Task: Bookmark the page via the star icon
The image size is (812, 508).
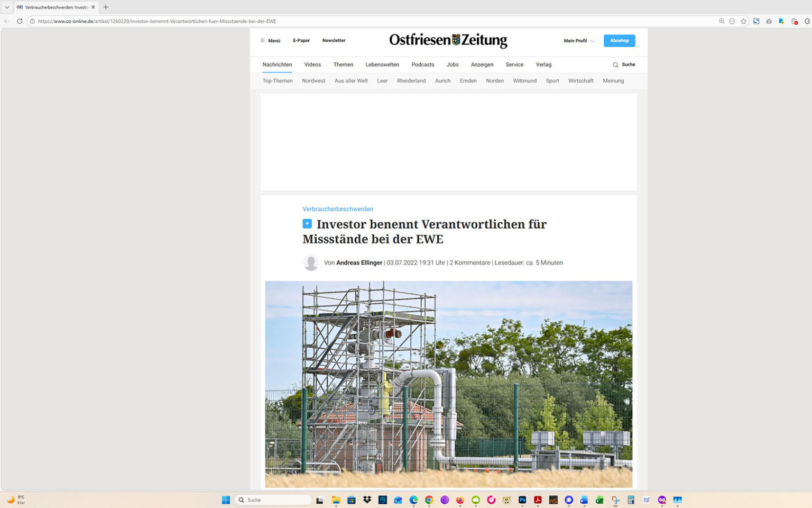Action: 744,21
